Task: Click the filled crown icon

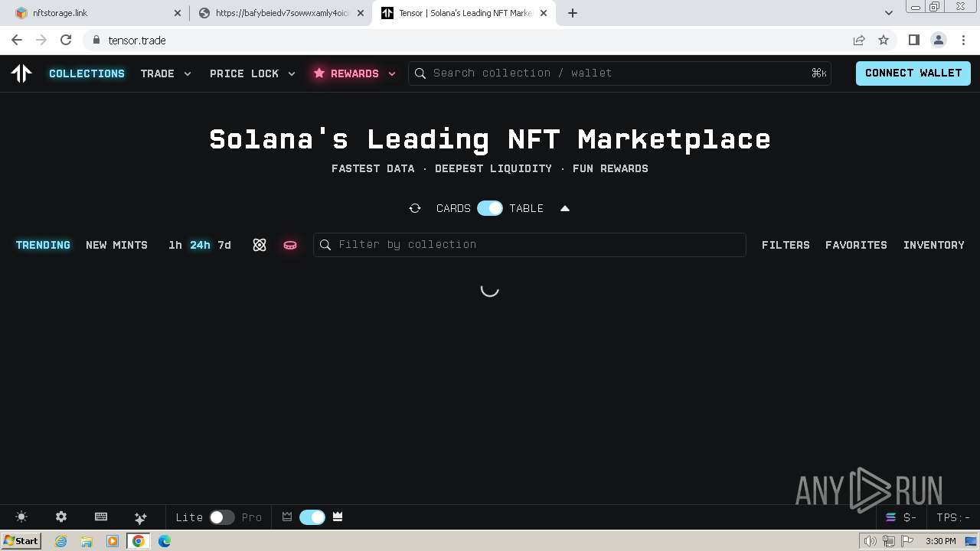Action: click(338, 517)
